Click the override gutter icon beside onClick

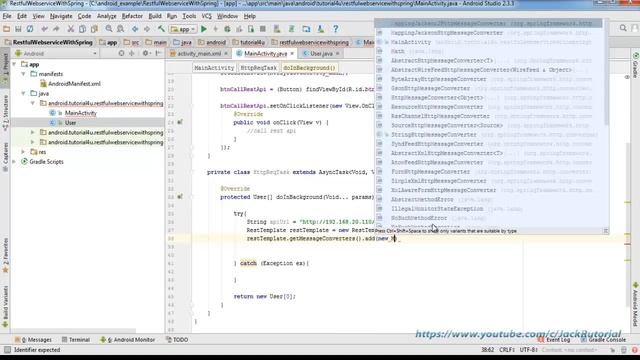(x=180, y=122)
